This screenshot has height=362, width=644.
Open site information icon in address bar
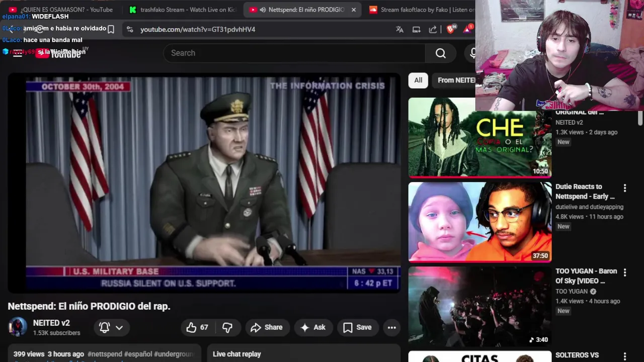[130, 29]
